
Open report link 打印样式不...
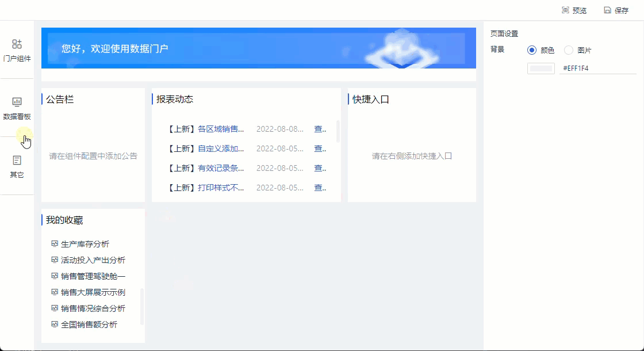coord(221,188)
